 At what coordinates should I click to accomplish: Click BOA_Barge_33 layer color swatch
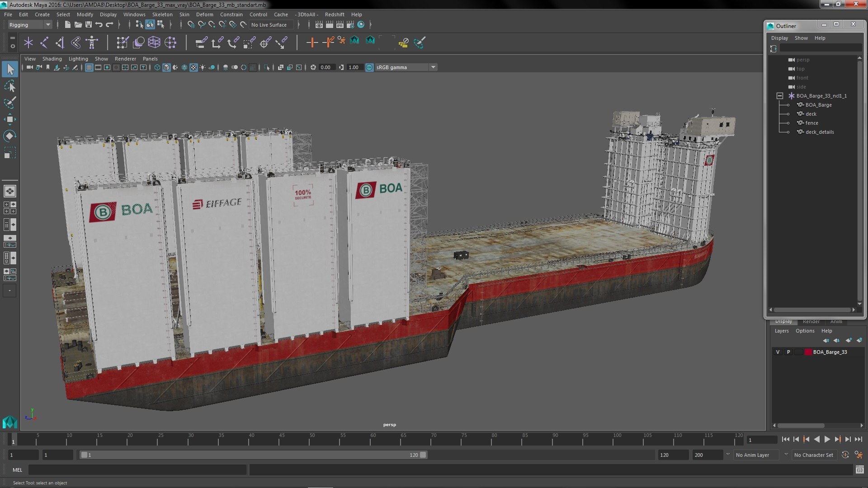click(x=808, y=352)
